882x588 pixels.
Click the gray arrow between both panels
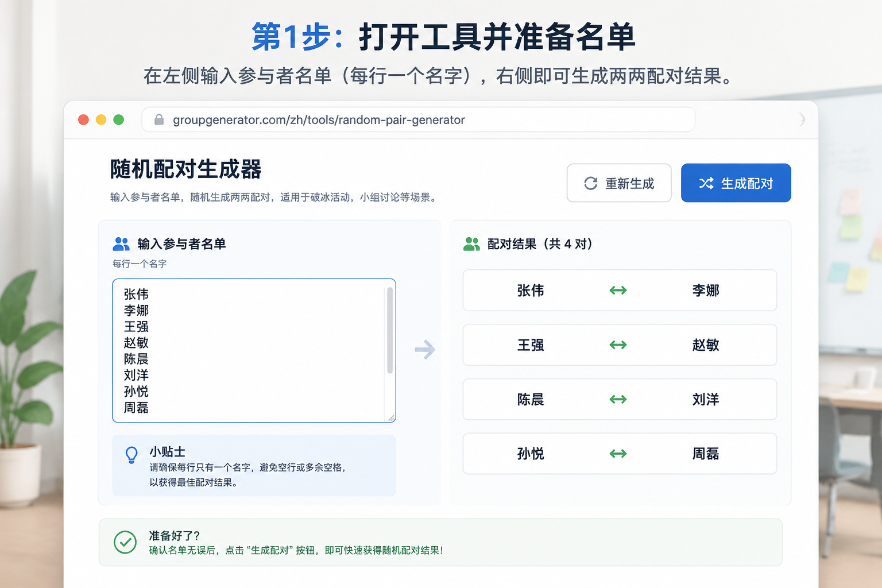425,349
